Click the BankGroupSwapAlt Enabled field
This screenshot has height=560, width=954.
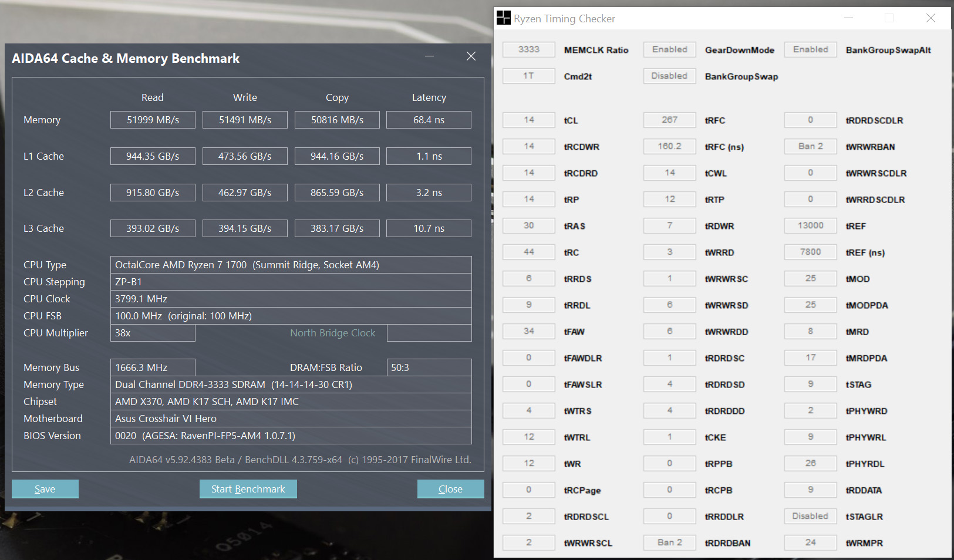coord(811,49)
